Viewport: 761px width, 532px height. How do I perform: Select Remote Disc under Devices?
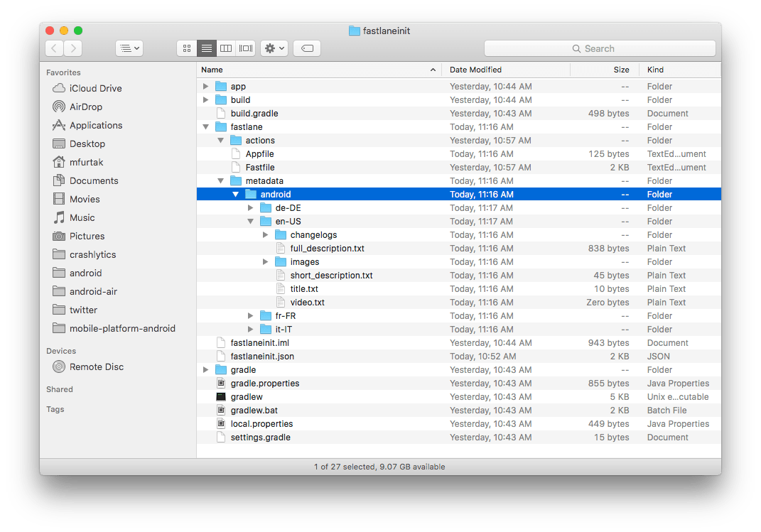coord(95,367)
